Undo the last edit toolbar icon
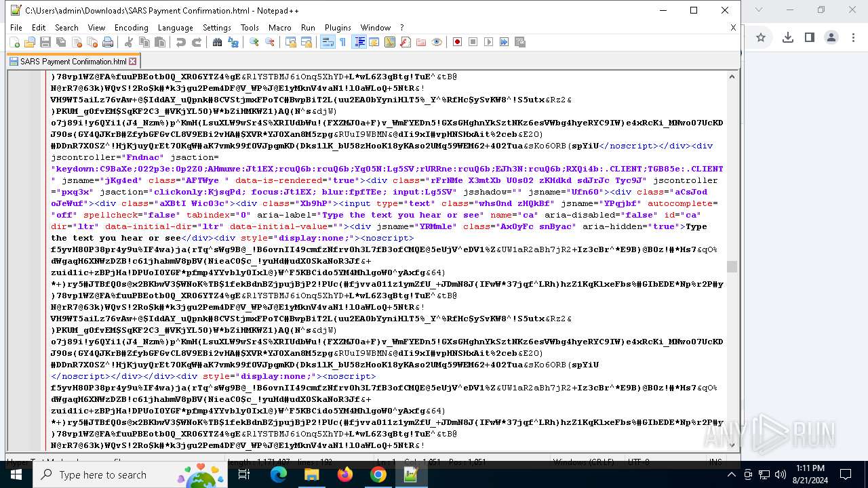 [181, 42]
